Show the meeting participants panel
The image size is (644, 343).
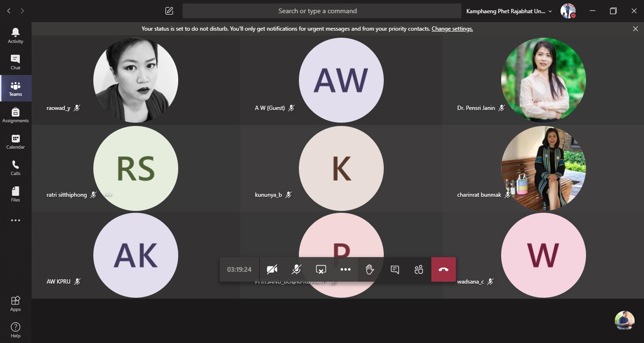coord(419,269)
